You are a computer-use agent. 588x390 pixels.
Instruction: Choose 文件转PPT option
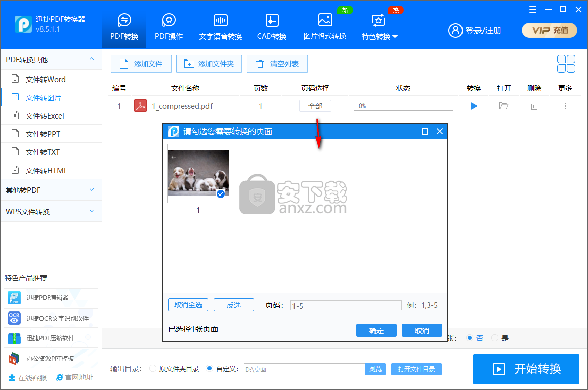click(x=51, y=134)
